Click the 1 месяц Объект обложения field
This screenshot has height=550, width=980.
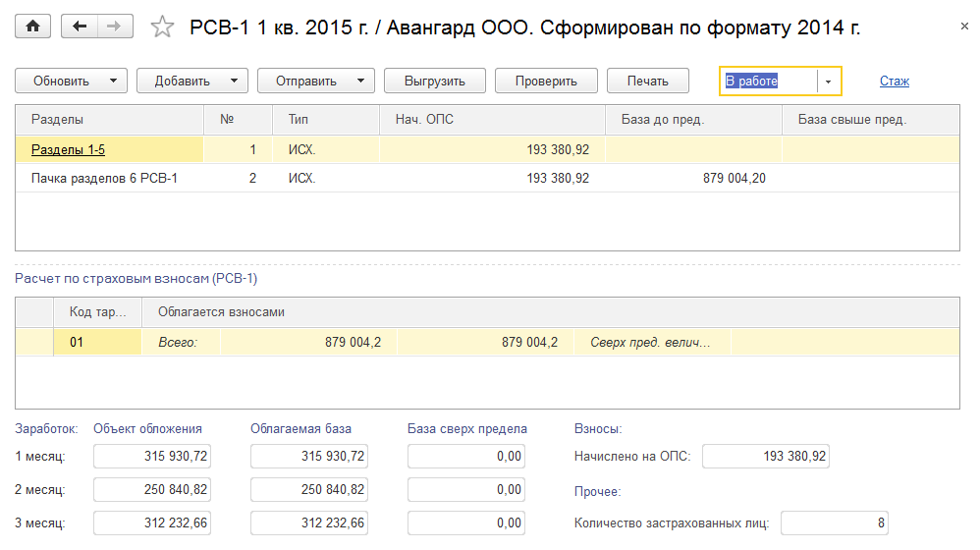point(152,456)
